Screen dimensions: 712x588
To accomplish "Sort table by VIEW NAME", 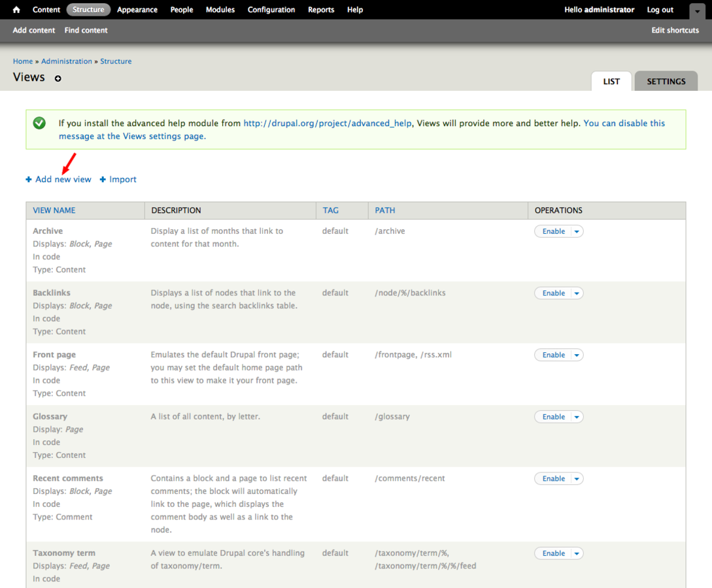I will click(54, 210).
